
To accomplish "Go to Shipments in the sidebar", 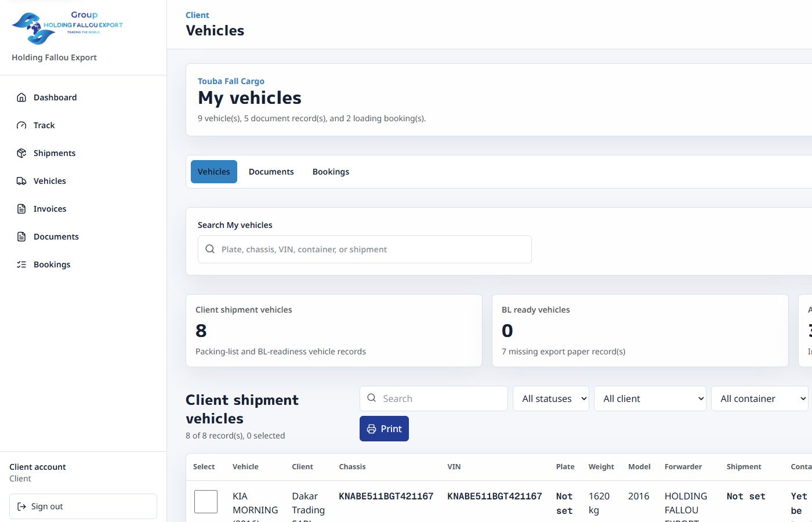I will click(84, 153).
